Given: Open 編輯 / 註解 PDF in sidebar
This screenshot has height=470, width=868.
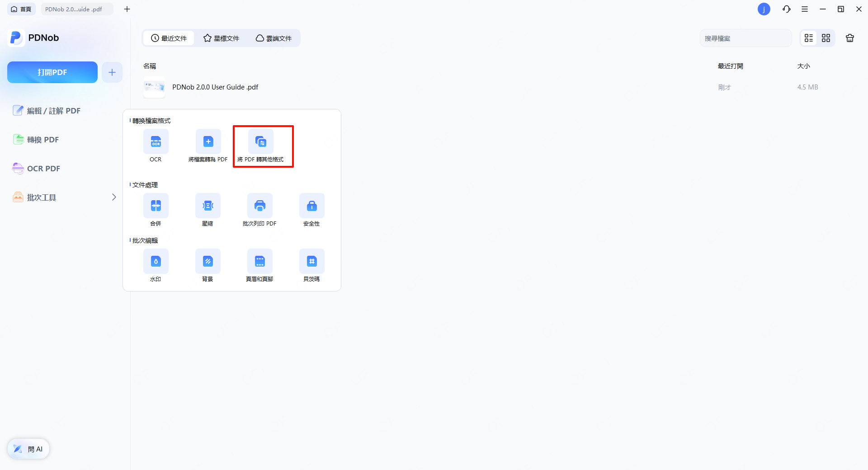Looking at the screenshot, I should 47,111.
